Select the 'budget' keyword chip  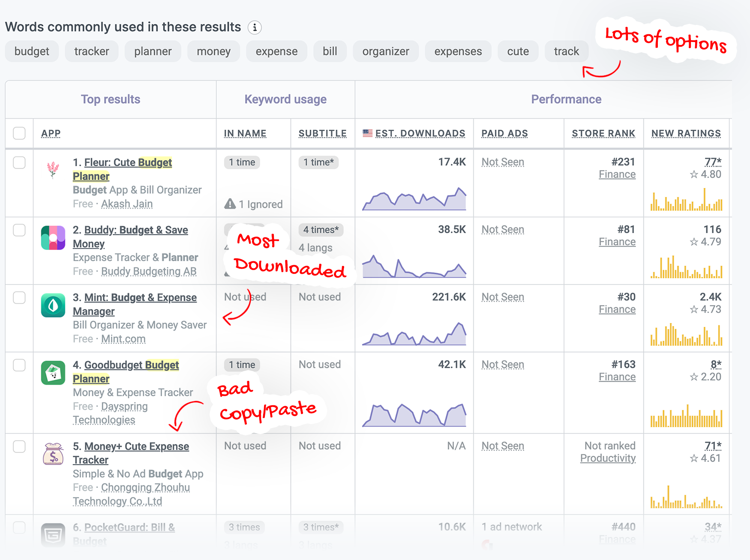(x=32, y=51)
